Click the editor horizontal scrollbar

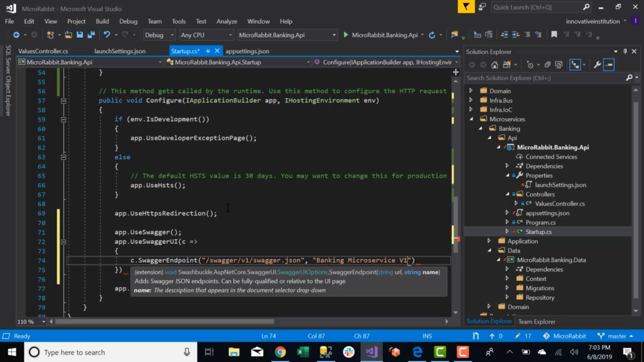164,322
